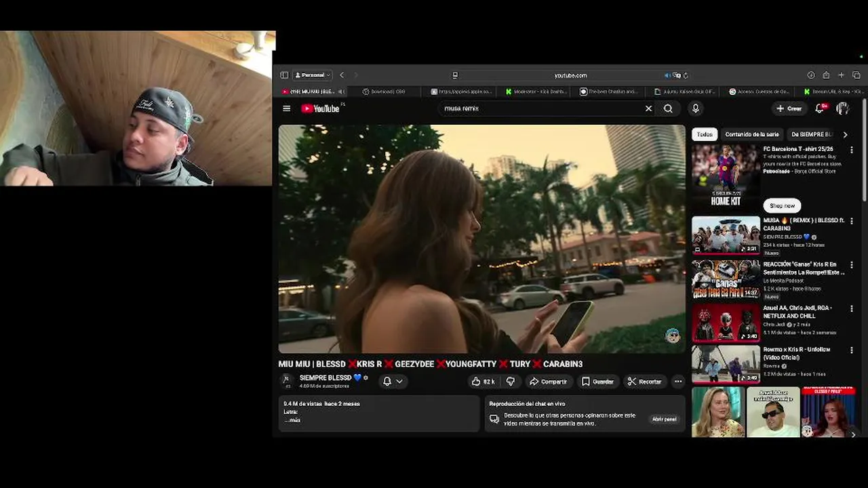Toggle the Safari sidebar icon
868x488 pixels.
click(284, 75)
